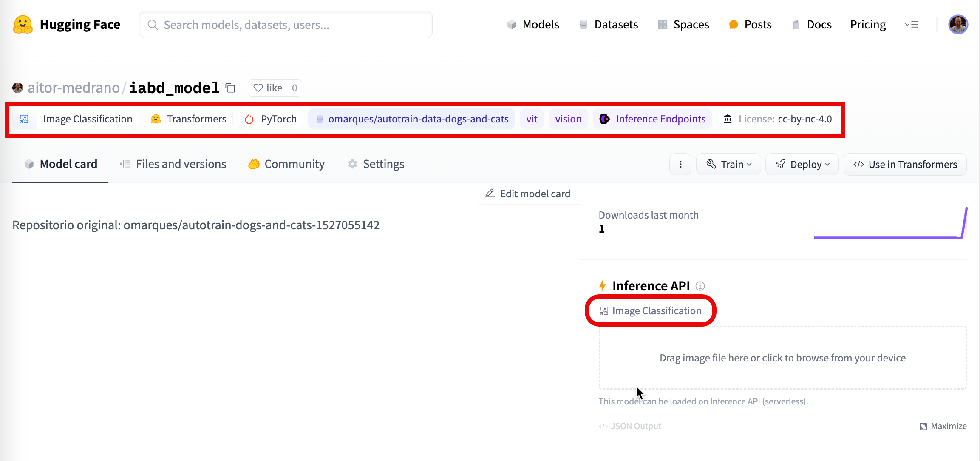Copy model name with the copy icon
Screen dimensions: 980x461
230,88
